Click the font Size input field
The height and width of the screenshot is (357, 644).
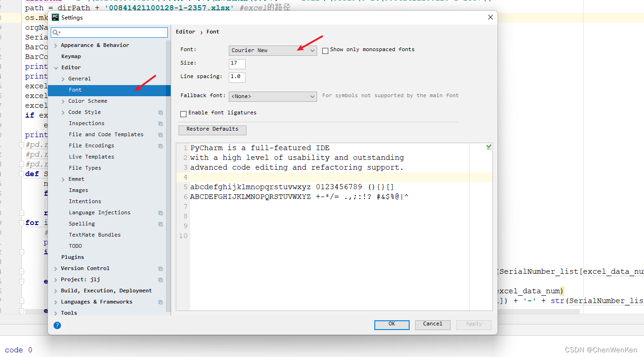click(237, 64)
